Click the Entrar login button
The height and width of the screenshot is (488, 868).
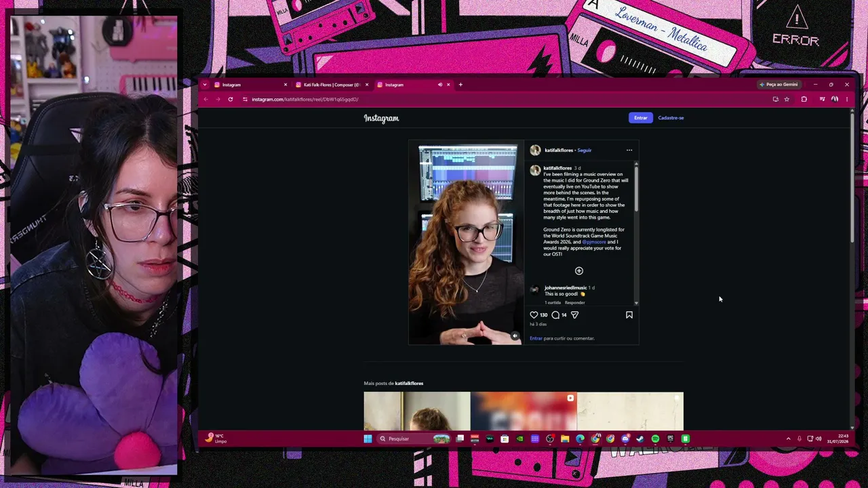[x=641, y=118]
